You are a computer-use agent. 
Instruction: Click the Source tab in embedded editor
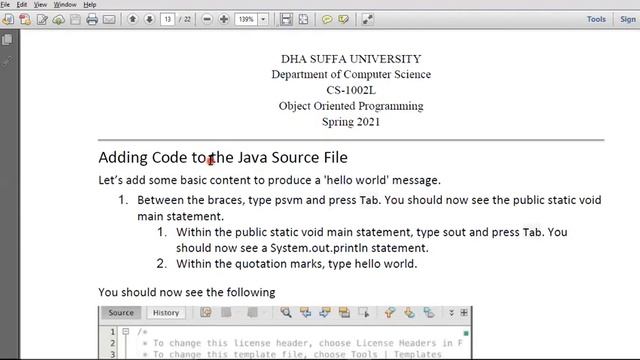point(121,313)
